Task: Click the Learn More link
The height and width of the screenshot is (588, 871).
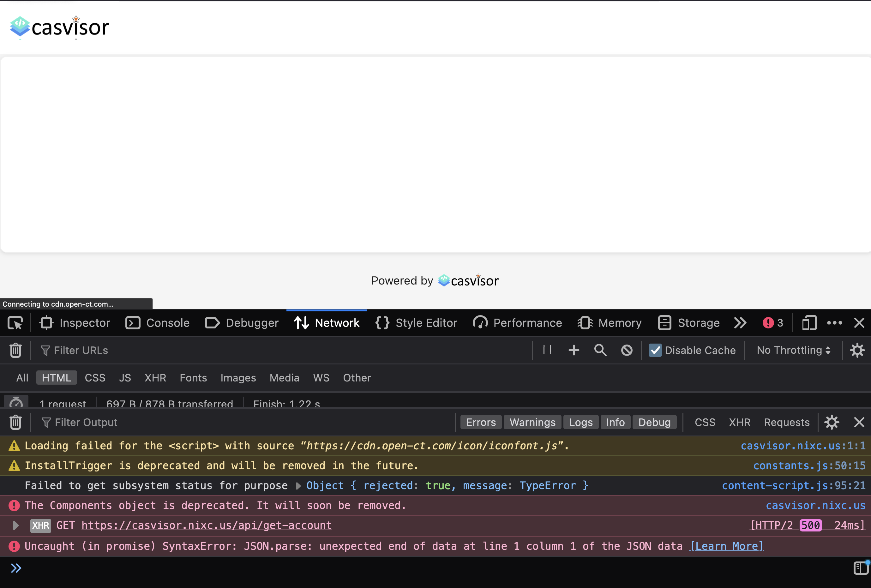Action: click(x=726, y=546)
